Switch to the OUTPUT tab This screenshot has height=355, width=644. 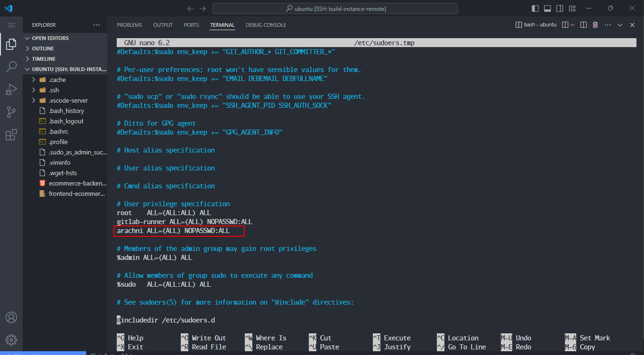pos(163,25)
